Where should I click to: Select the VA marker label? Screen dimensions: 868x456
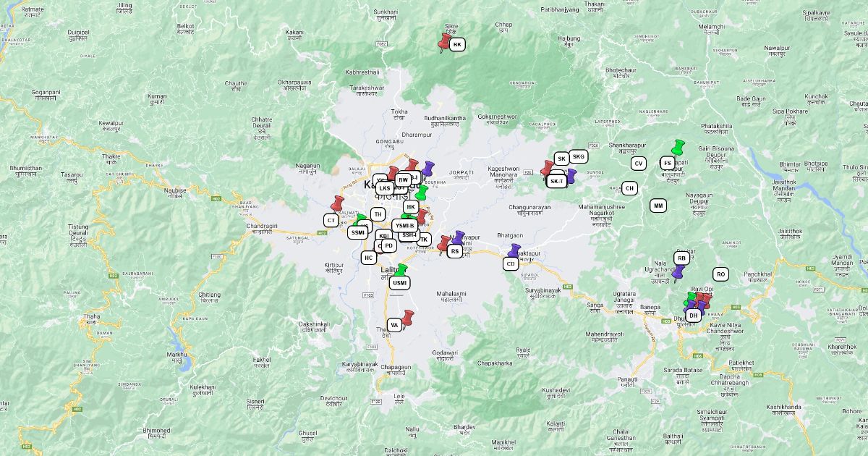click(394, 325)
